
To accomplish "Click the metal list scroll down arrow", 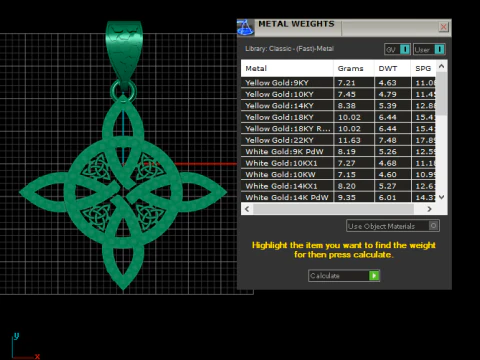I will pyautogui.click(x=442, y=197).
